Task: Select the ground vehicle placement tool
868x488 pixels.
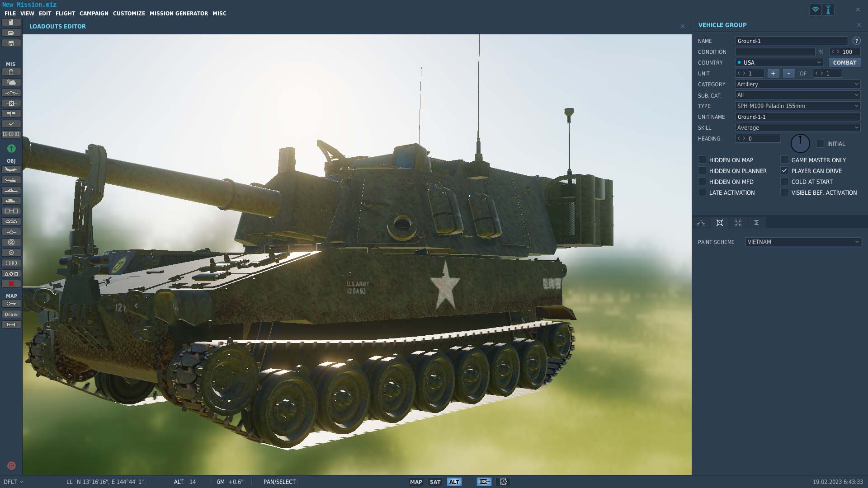Action: click(x=11, y=200)
